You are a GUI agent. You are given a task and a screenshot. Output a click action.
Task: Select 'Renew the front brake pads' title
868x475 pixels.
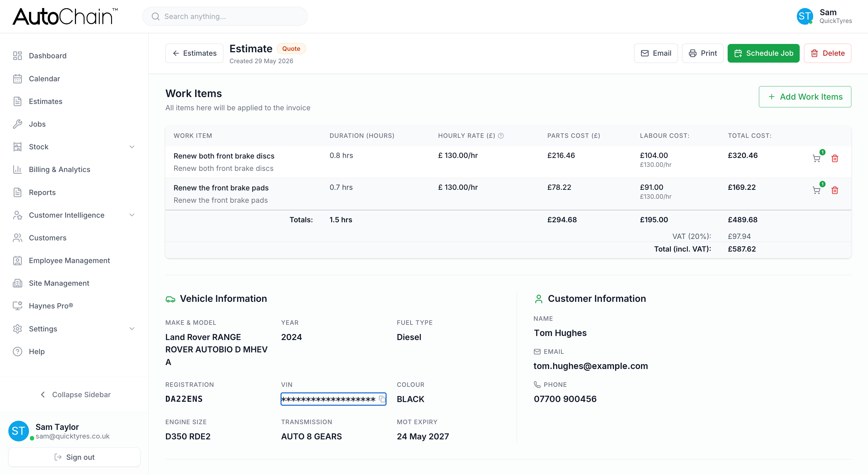pyautogui.click(x=221, y=188)
